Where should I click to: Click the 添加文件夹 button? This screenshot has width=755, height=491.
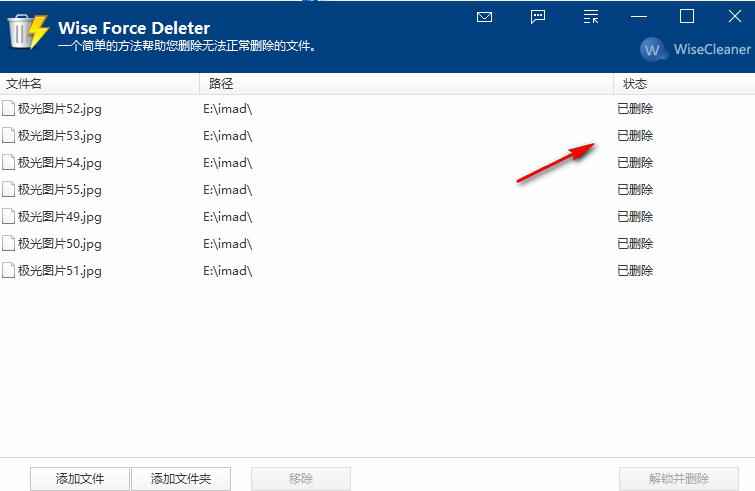pyautogui.click(x=181, y=478)
